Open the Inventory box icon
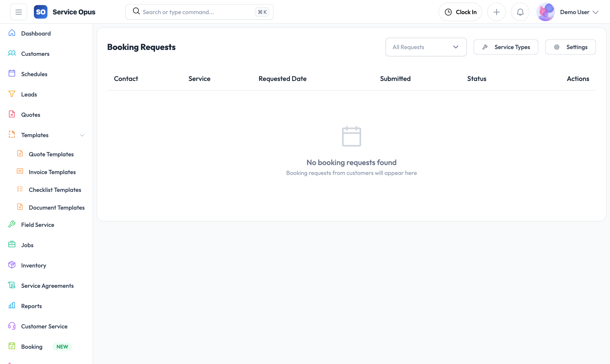 12,265
